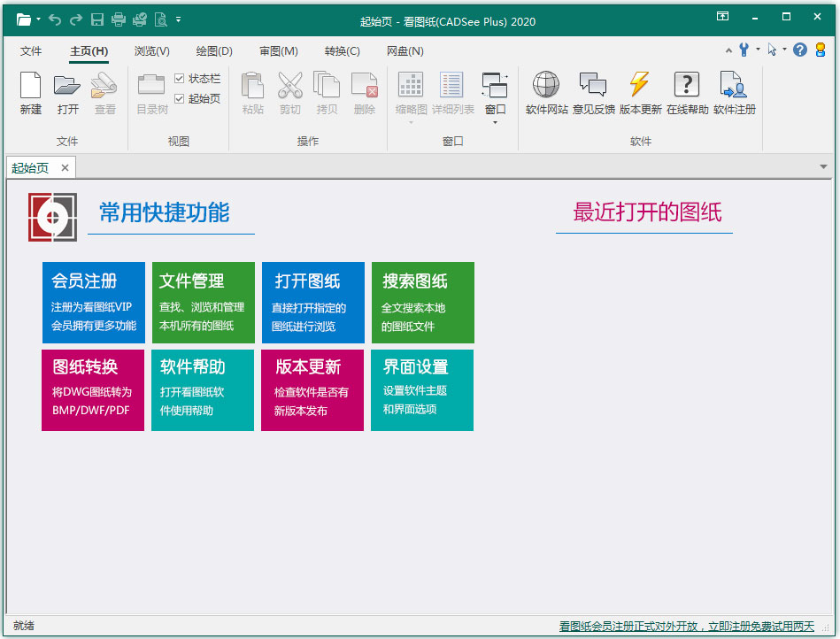The width and height of the screenshot is (840, 639).
Task: Expand the 窗口 dropdown in ribbon
Action: [x=495, y=122]
